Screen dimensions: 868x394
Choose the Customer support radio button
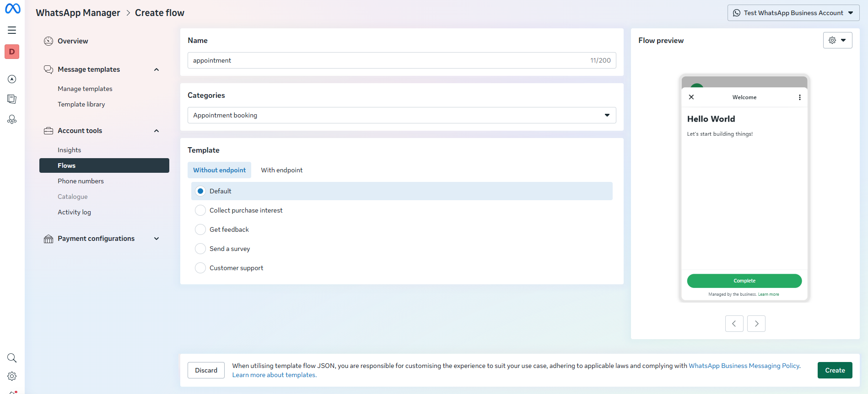[200, 268]
